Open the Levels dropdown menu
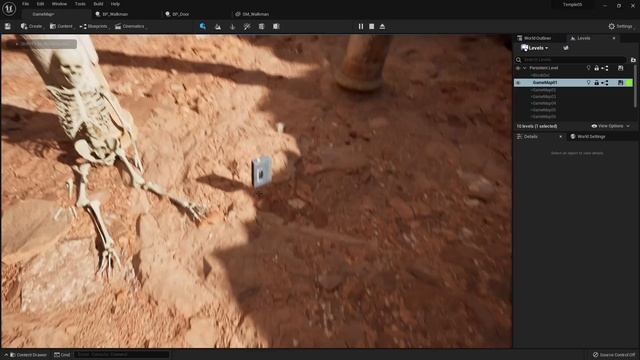The image size is (640, 360). tap(535, 48)
